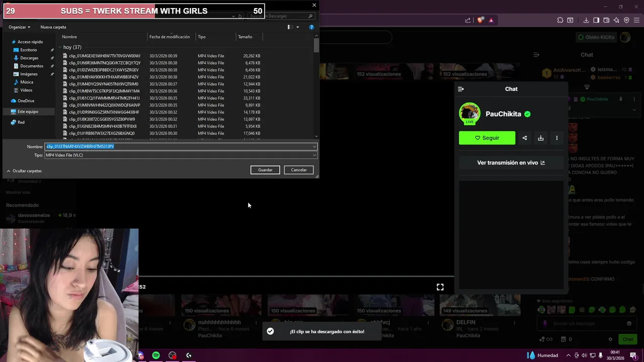This screenshot has width=644, height=362.
Task: Select Este equipo in the navigation pane
Action: click(28, 112)
